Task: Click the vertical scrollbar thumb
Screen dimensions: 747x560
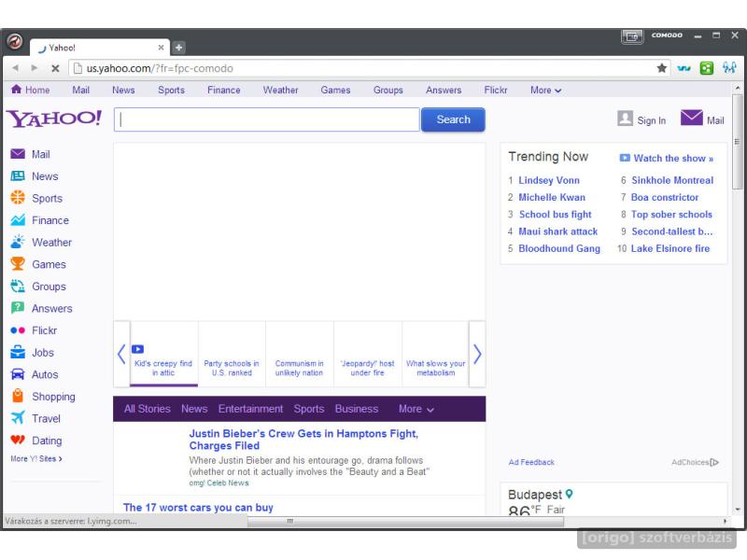Action: coord(738,142)
